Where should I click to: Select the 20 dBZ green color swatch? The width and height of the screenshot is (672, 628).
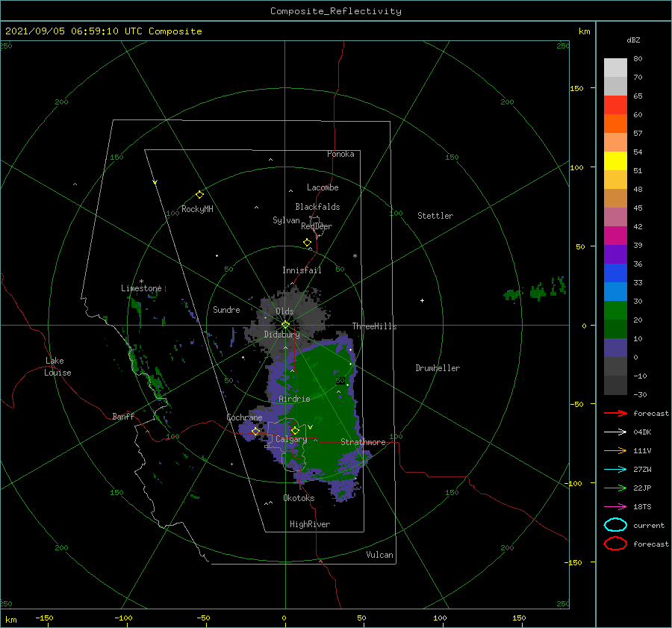[615, 310]
